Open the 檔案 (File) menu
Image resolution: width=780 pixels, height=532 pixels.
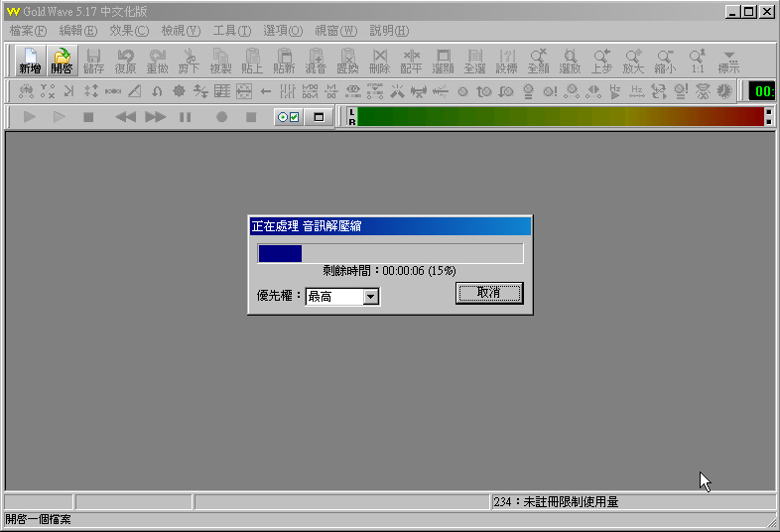pos(28,31)
